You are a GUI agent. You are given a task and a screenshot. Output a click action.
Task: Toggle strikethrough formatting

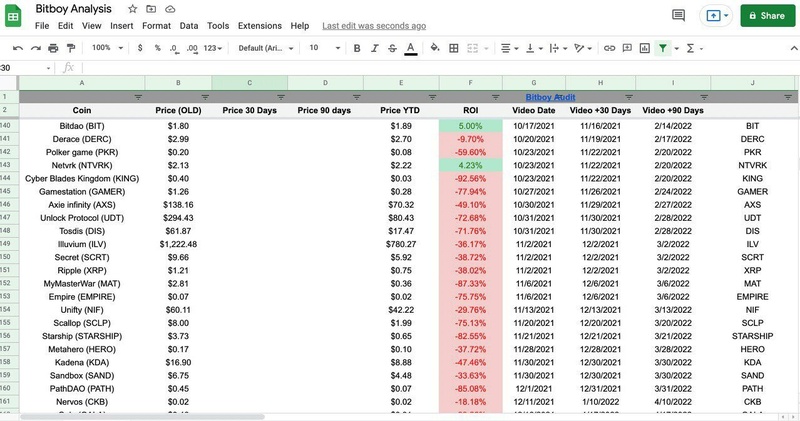pyautogui.click(x=392, y=48)
